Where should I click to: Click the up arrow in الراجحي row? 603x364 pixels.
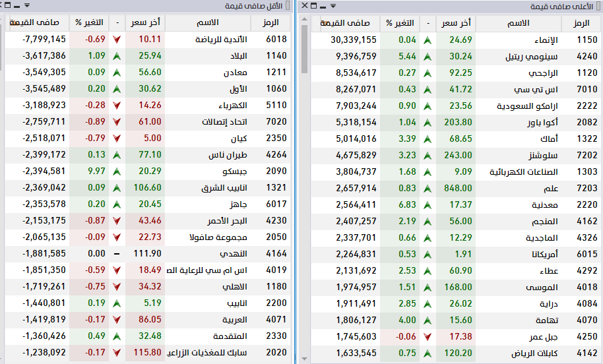click(428, 73)
